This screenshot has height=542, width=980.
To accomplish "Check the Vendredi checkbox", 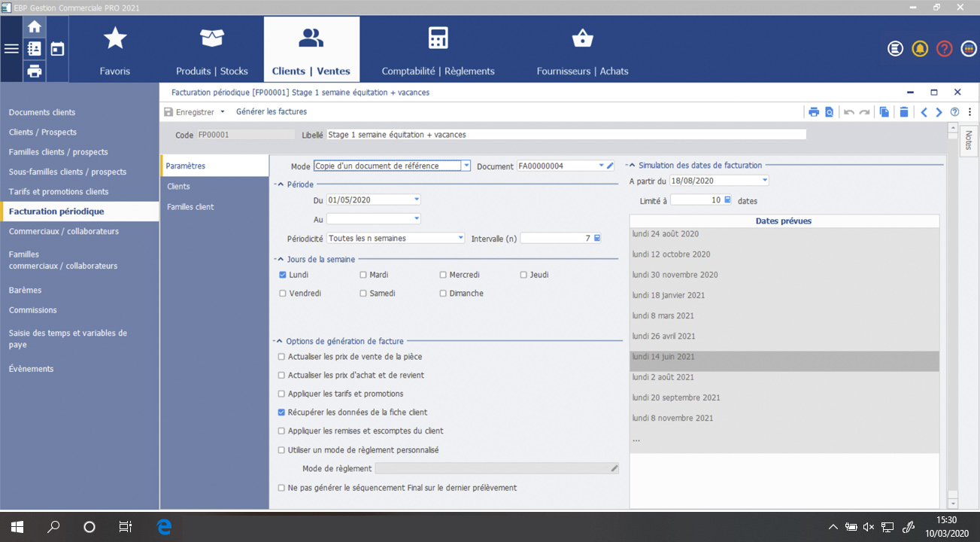I will point(282,294).
